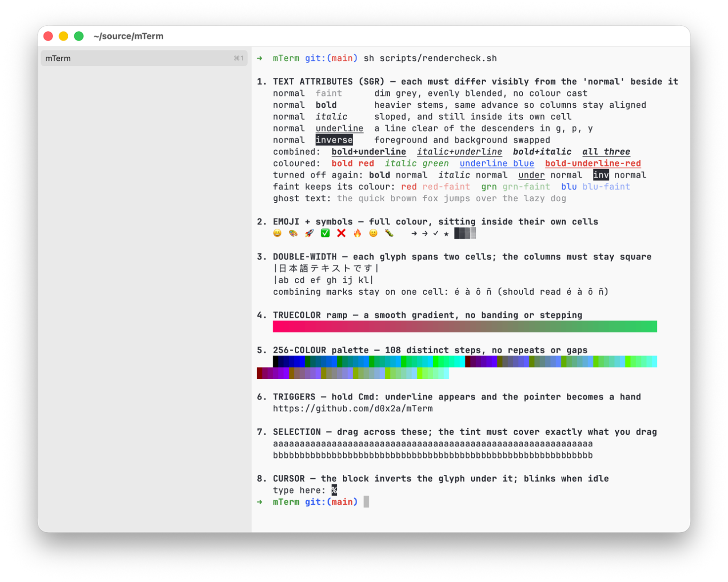The width and height of the screenshot is (728, 582).
Task: Click the 'underline blue' coloured sample
Action: click(x=497, y=163)
